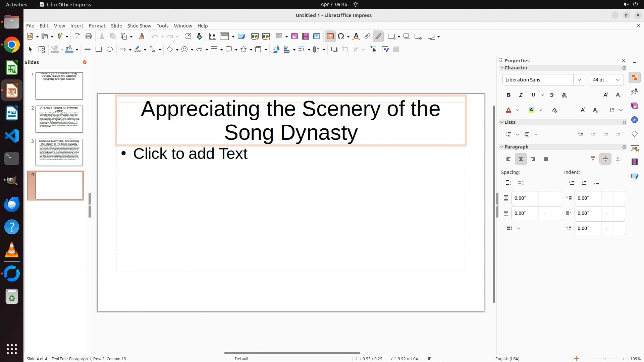Enable justified paragraph alignment
The width and height of the screenshot is (644, 362).
[546, 159]
